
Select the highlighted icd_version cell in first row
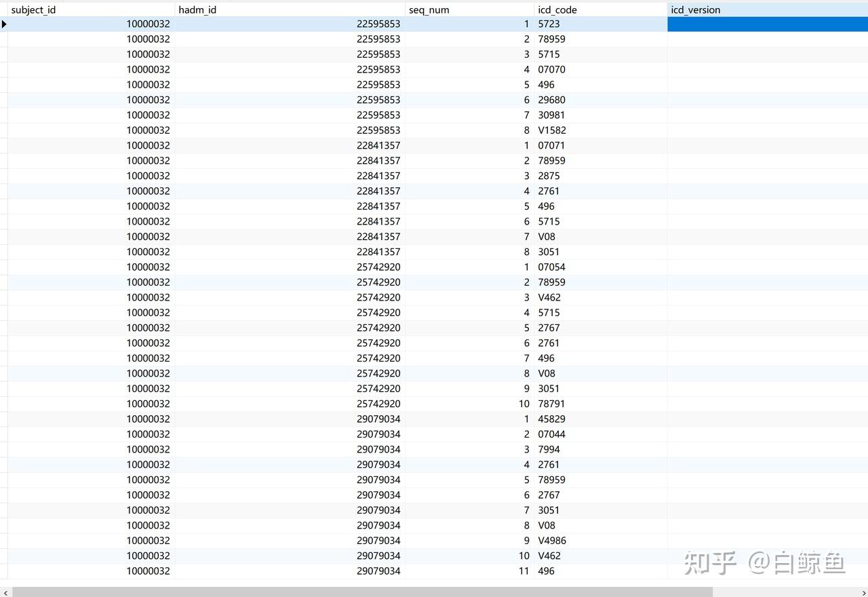click(x=768, y=24)
